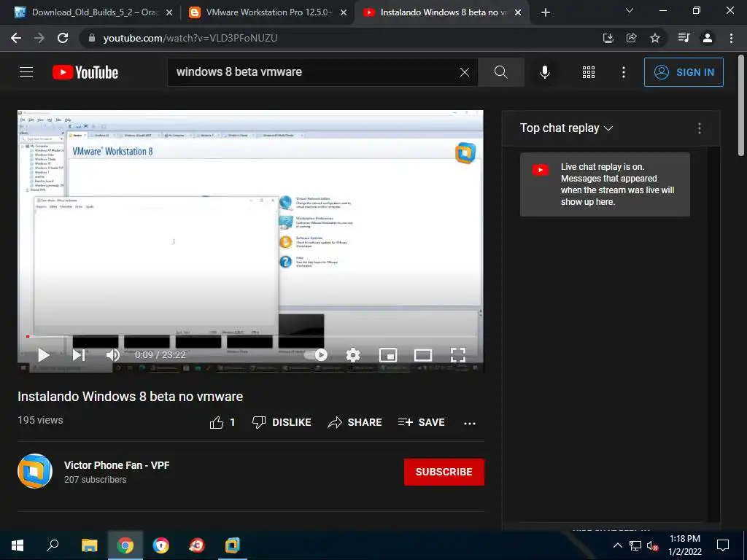The height and width of the screenshot is (560, 747).
Task: Switch to theater mode
Action: click(423, 355)
